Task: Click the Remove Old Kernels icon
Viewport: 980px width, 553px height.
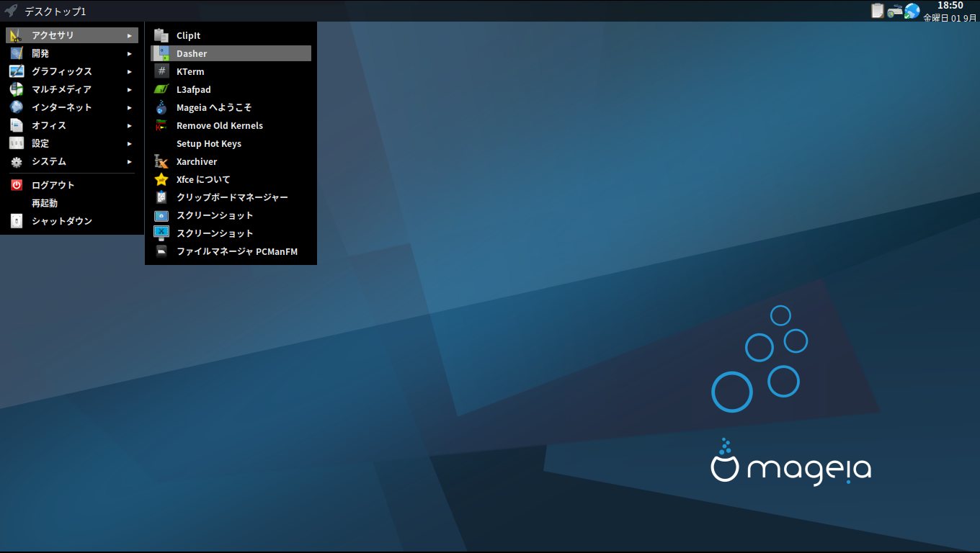Action: 161,125
